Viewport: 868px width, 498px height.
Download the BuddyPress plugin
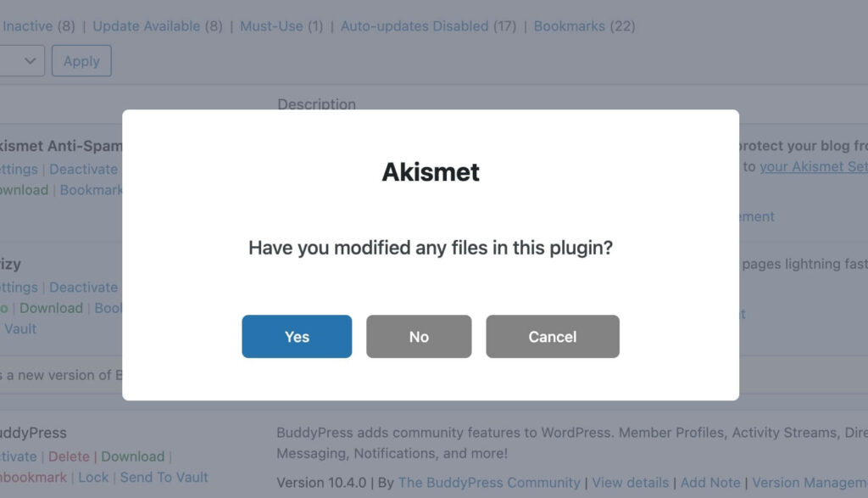click(133, 456)
